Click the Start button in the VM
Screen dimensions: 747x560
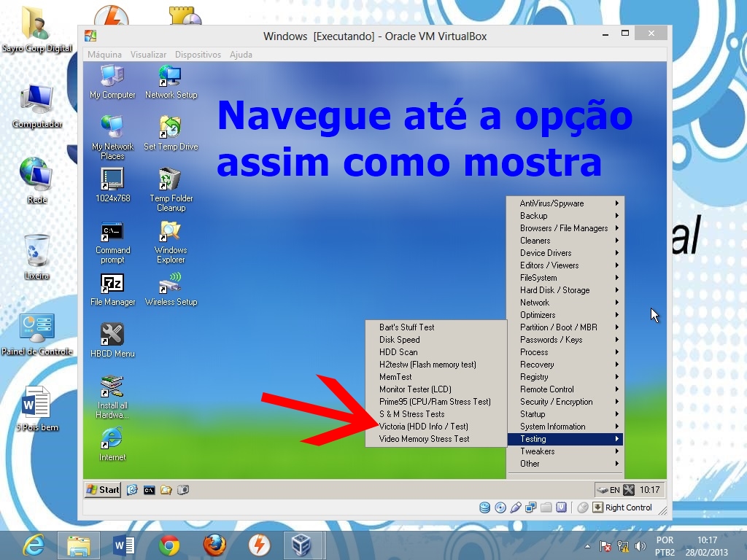coord(103,489)
